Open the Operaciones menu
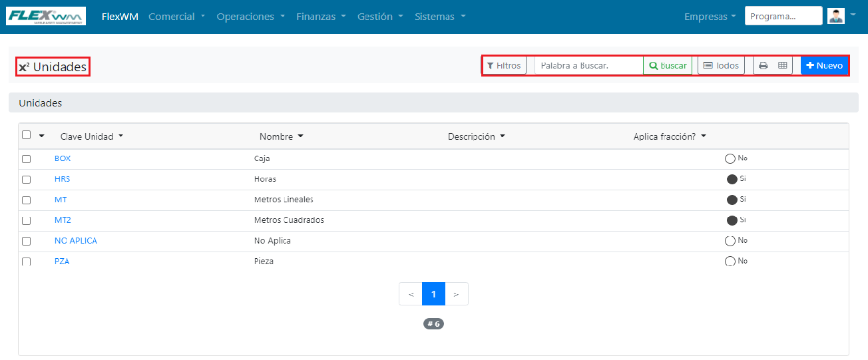 (x=250, y=17)
